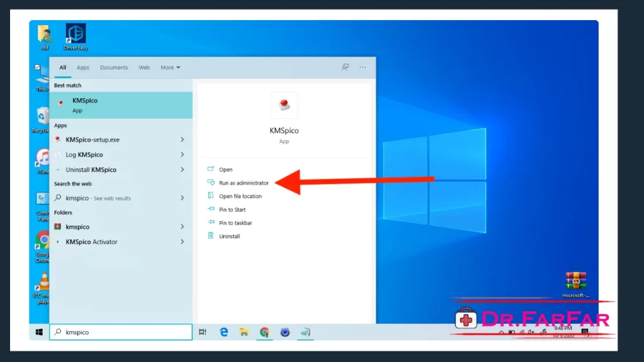Expand the kmspico web results chevron
Viewport: 644px width, 362px height.
point(182,198)
